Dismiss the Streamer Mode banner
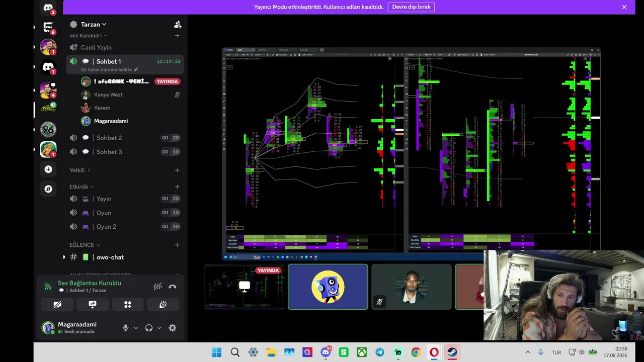This screenshot has height=362, width=644. point(624,7)
